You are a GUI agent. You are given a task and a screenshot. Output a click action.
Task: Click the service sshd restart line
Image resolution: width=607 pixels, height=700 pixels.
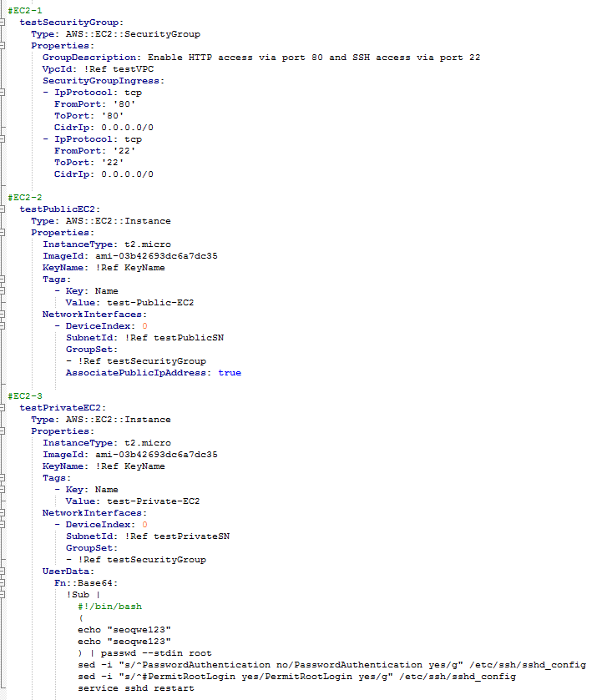point(136,688)
